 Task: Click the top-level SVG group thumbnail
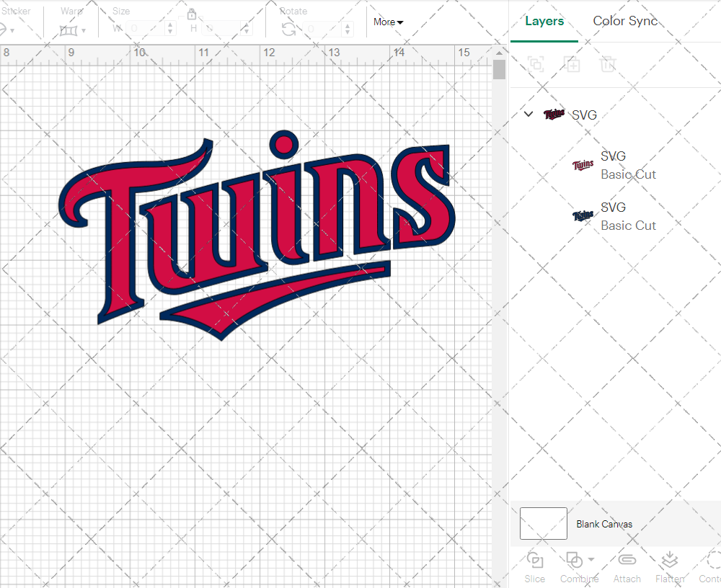coord(554,114)
